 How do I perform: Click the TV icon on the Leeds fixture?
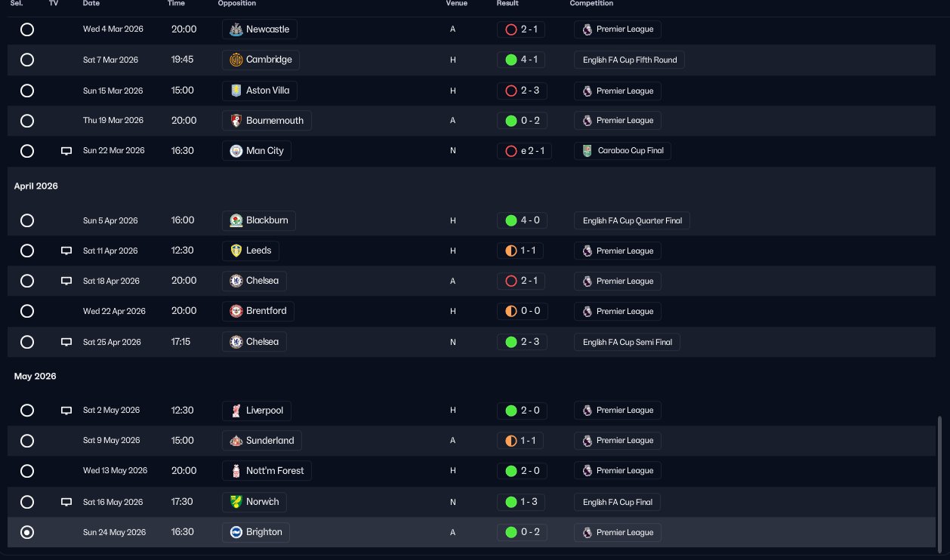pyautogui.click(x=66, y=251)
